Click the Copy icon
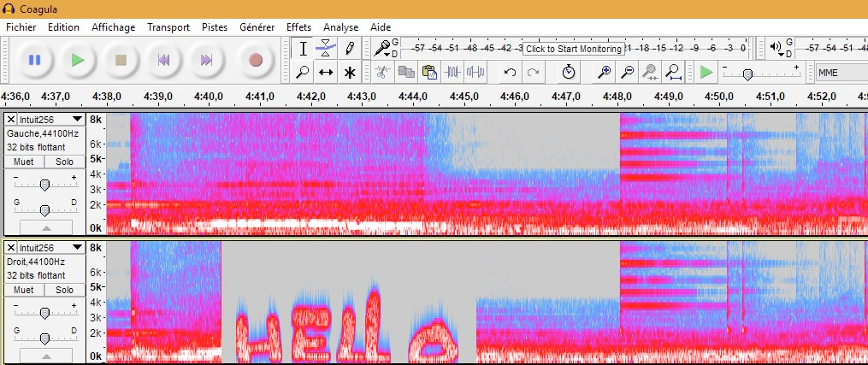 coord(406,72)
